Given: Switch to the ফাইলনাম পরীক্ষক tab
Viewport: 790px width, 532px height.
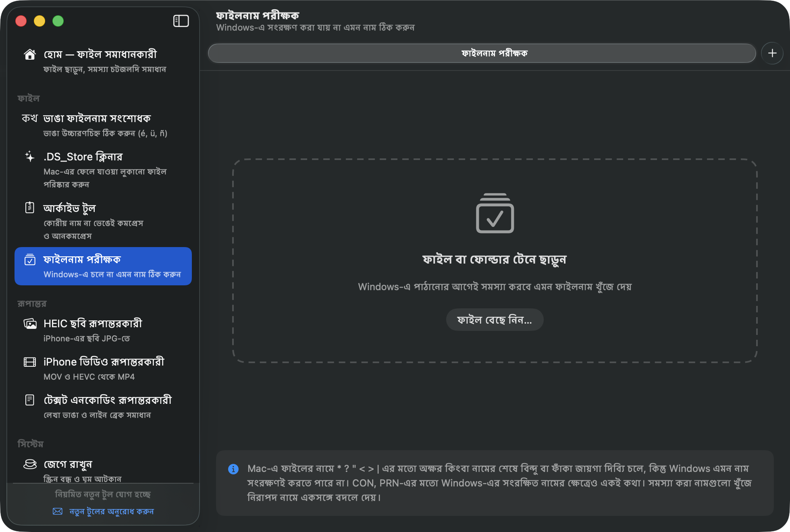Looking at the screenshot, I should [482, 53].
